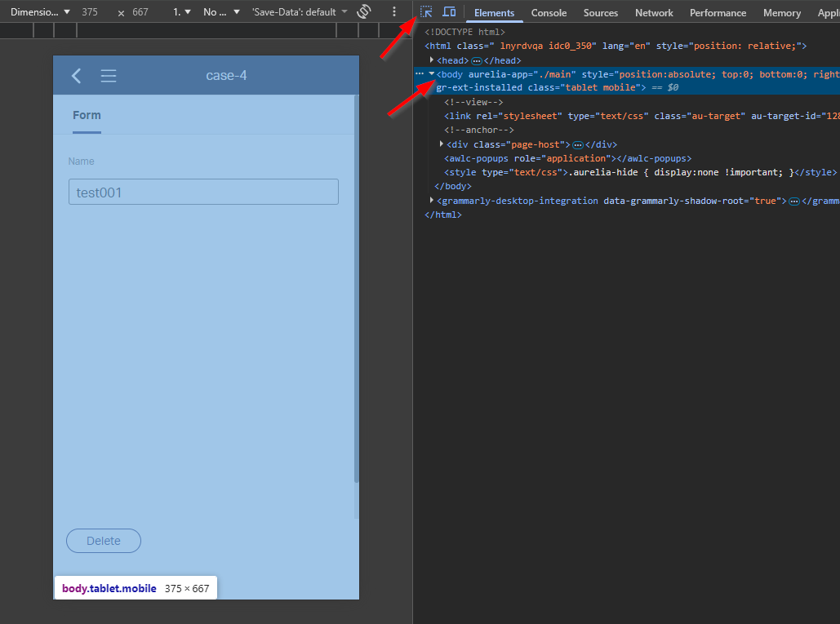Collapse the body element node

[x=432, y=74]
